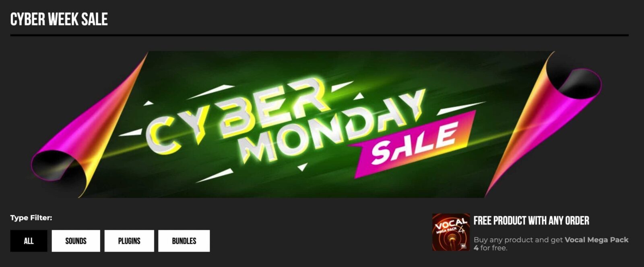This screenshot has height=267, width=644.
Task: Select the ALL type filter
Action: 29,241
